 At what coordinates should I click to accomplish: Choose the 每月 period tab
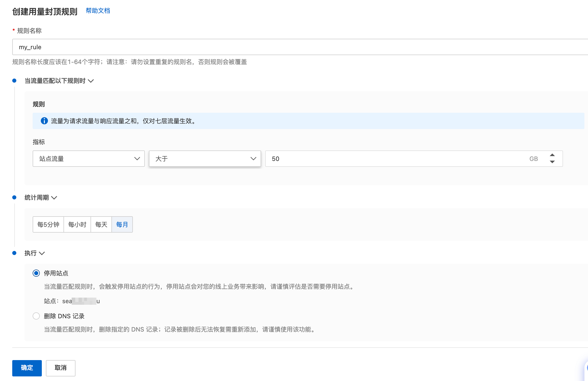tap(122, 224)
